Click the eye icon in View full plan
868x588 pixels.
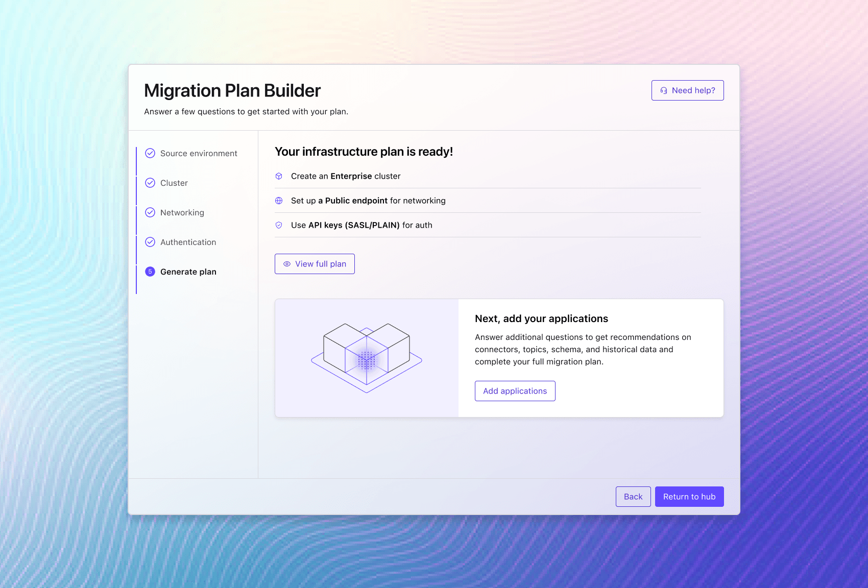tap(287, 264)
